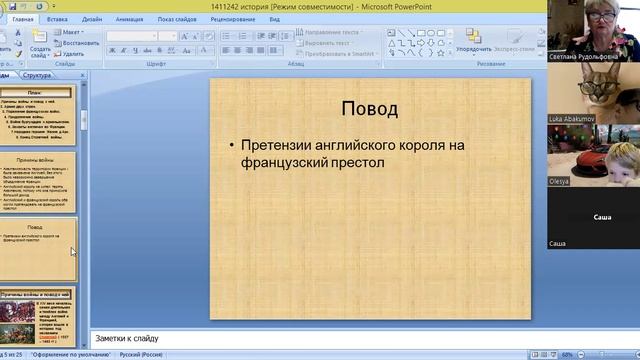Viewport: 640px width, 360px height.
Task: Select the down block arrow shape
Action: (x=431, y=43)
